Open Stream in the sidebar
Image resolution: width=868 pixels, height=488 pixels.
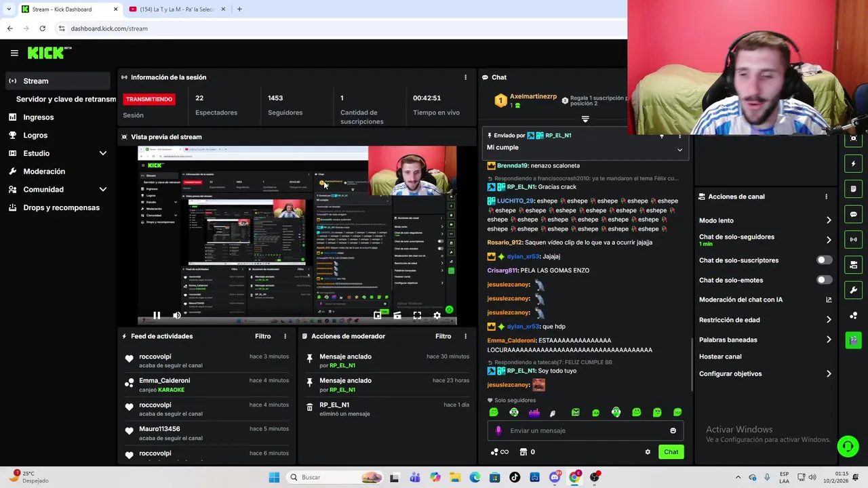(x=57, y=81)
